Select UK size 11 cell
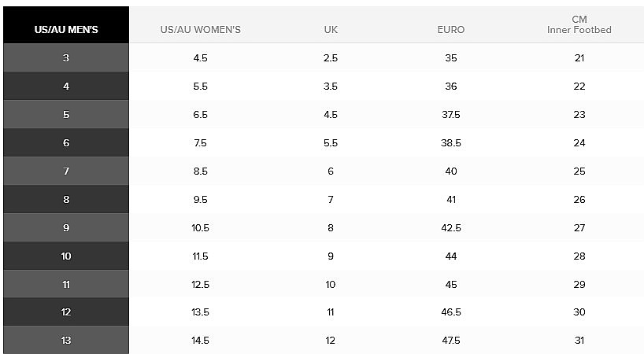This screenshot has height=354, width=644. [331, 312]
